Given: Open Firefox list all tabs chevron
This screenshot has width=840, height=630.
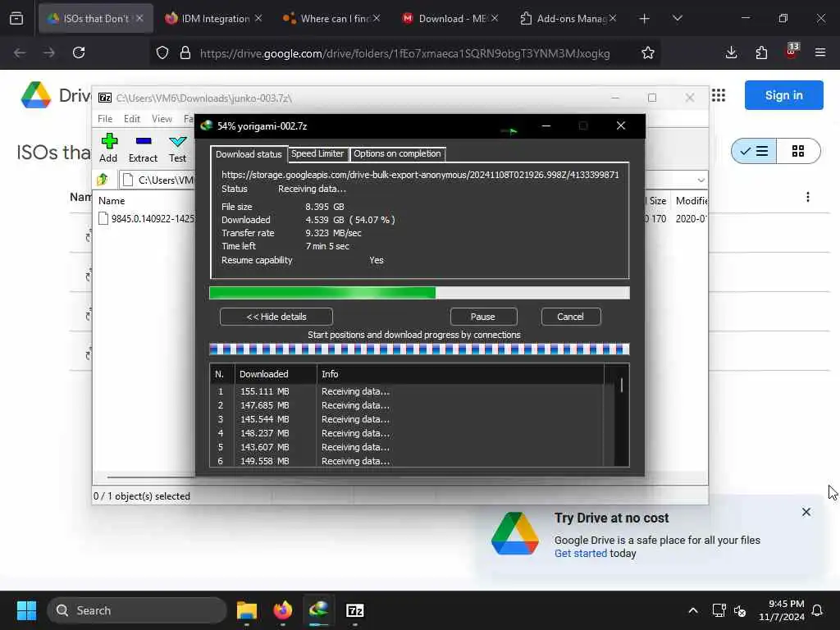Looking at the screenshot, I should coord(677,19).
